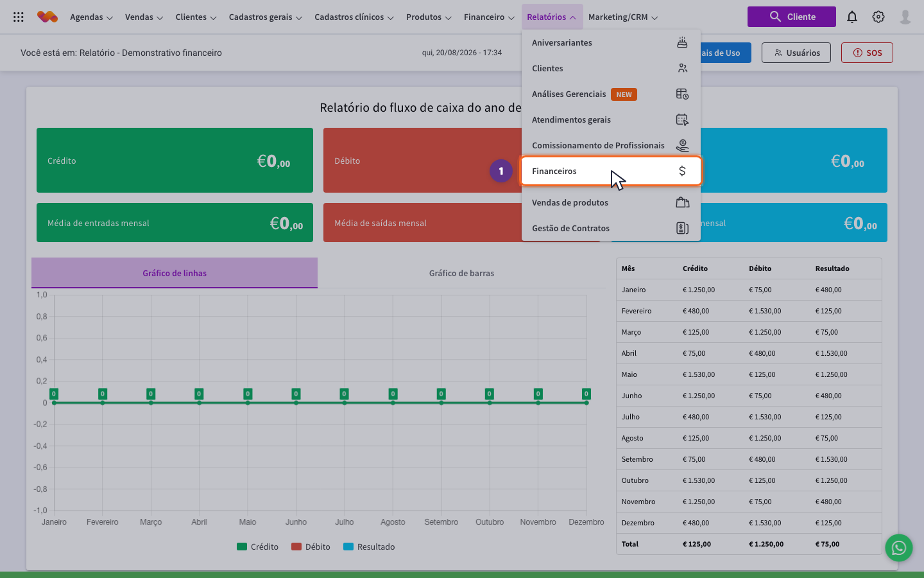
Task: Expand Marketing/CRM dropdown menu
Action: click(623, 17)
